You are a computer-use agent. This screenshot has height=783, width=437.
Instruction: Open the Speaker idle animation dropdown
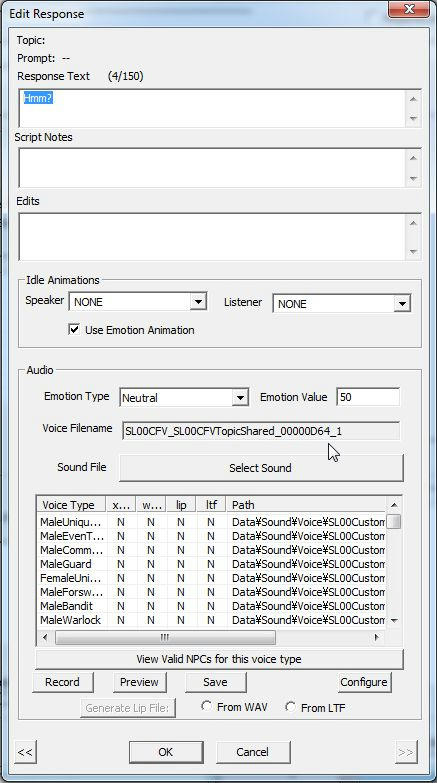(x=198, y=302)
